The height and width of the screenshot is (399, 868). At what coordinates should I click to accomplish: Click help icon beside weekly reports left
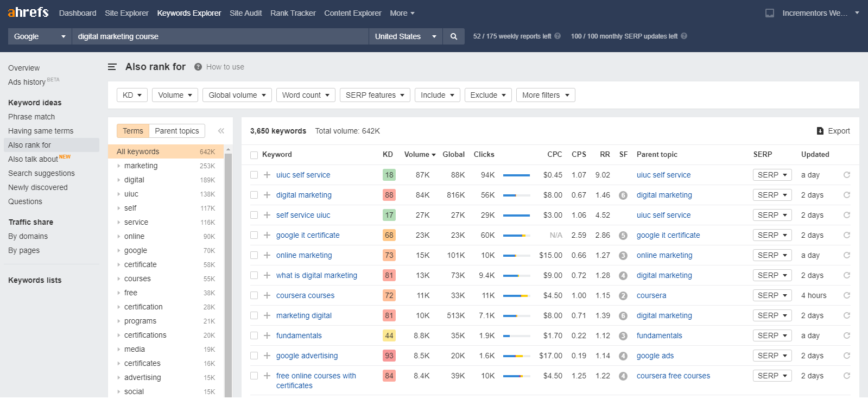point(557,36)
